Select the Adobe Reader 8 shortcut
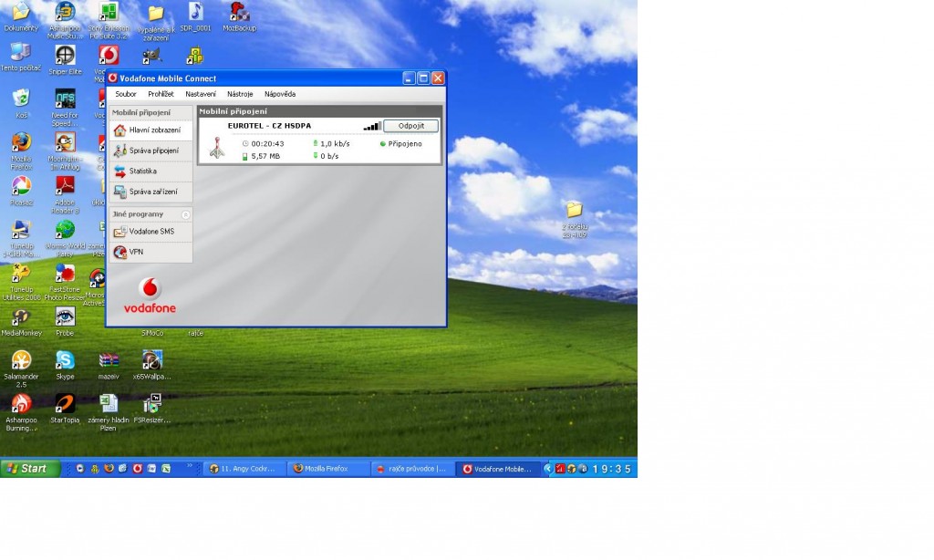 click(65, 194)
